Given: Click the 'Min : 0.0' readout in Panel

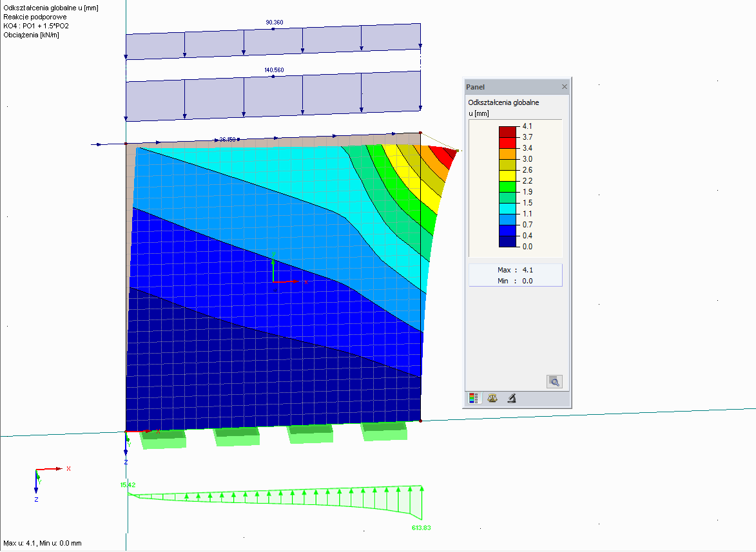Looking at the screenshot, I should [x=516, y=281].
